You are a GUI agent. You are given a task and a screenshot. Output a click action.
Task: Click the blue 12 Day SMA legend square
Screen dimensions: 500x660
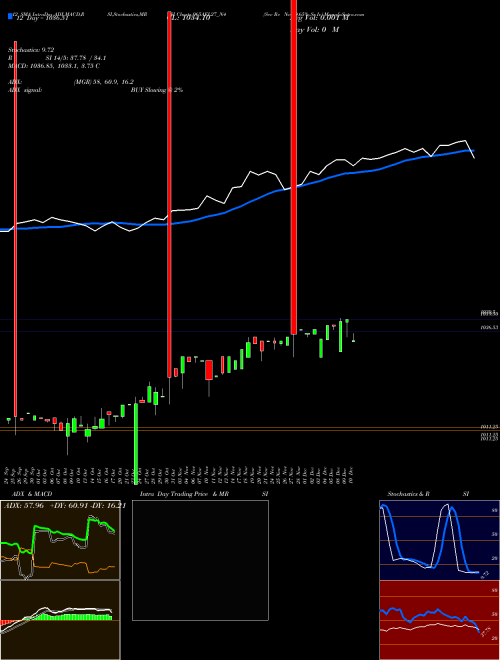[10, 18]
